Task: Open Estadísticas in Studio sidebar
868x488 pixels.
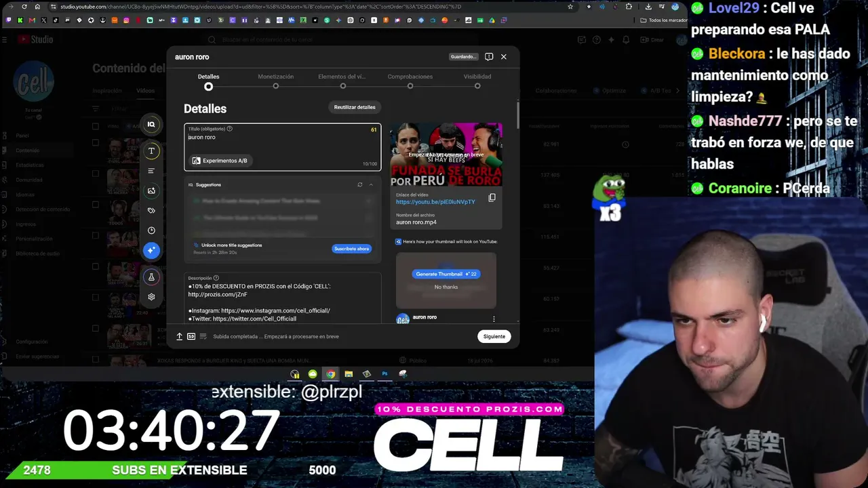Action: pos(30,165)
